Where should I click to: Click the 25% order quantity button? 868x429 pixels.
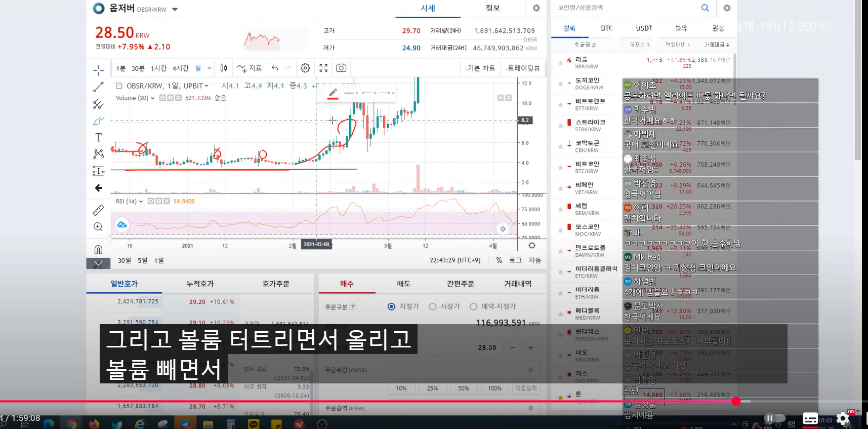[x=432, y=388]
